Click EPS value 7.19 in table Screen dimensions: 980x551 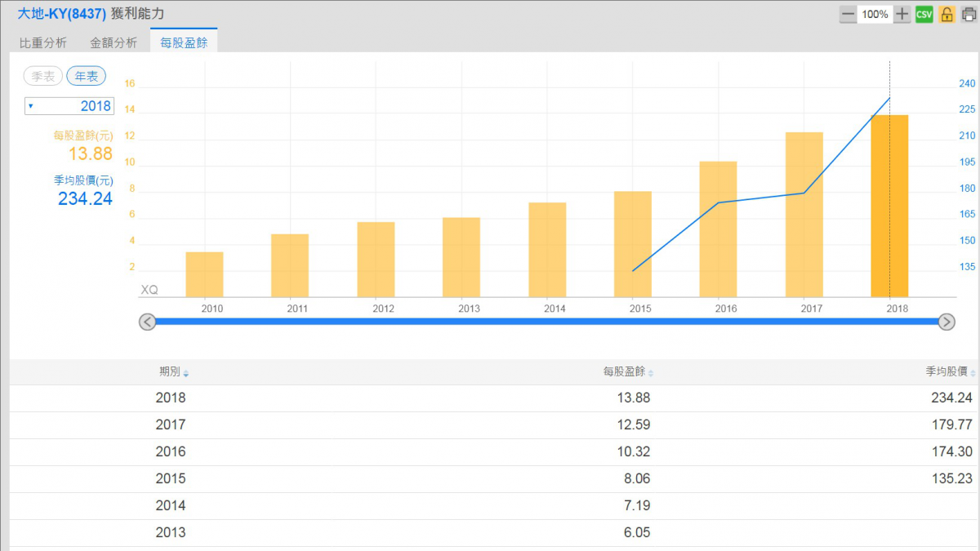pyautogui.click(x=638, y=505)
